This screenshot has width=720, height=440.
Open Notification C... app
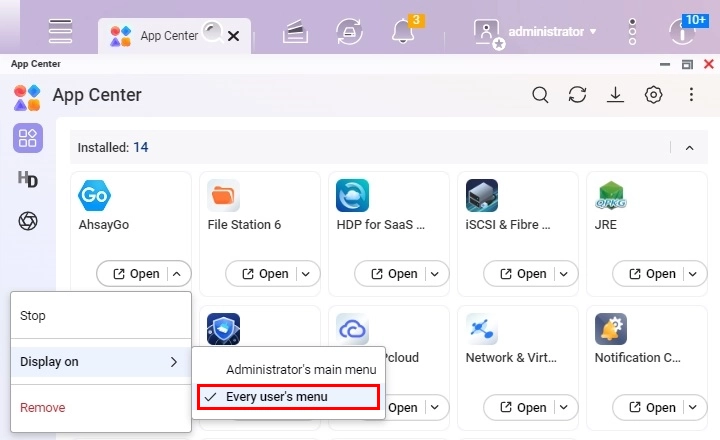click(x=652, y=407)
